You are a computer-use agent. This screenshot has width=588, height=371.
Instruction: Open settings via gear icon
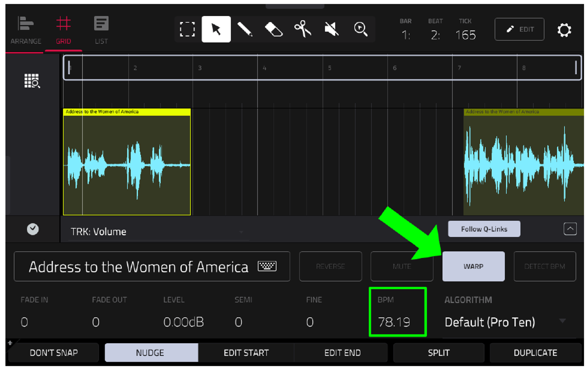tap(564, 30)
